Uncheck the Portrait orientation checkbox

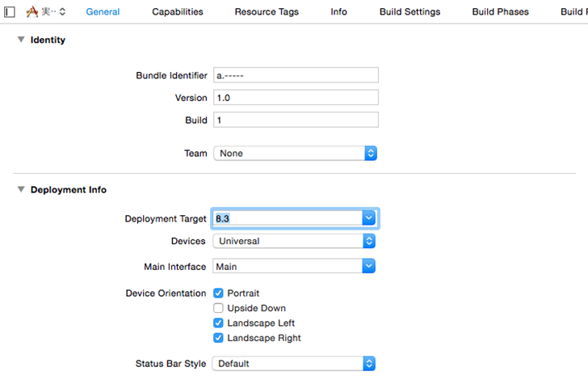(218, 293)
